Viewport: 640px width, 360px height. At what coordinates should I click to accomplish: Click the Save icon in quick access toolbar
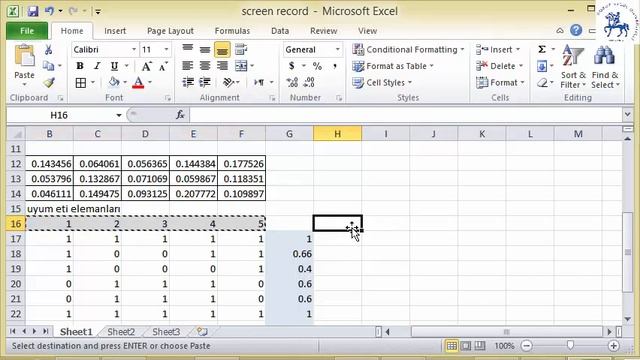[32, 11]
